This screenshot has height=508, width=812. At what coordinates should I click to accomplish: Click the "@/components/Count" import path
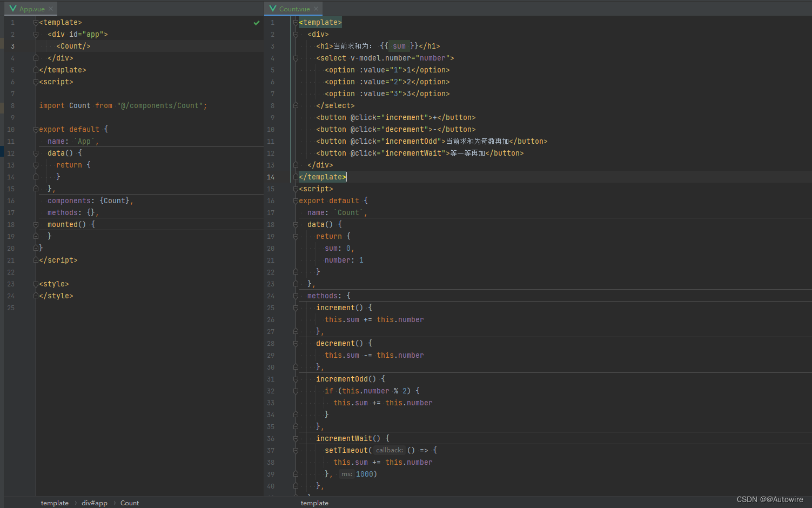pyautogui.click(x=160, y=105)
